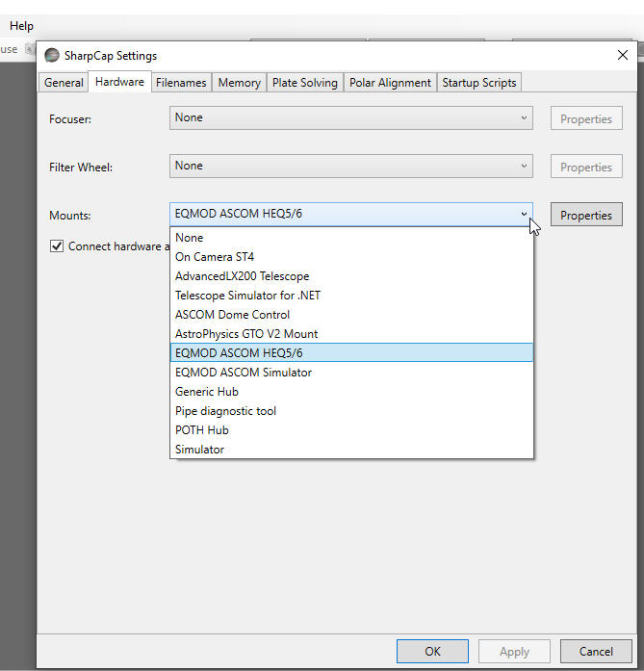Switch to the General tab

(64, 83)
